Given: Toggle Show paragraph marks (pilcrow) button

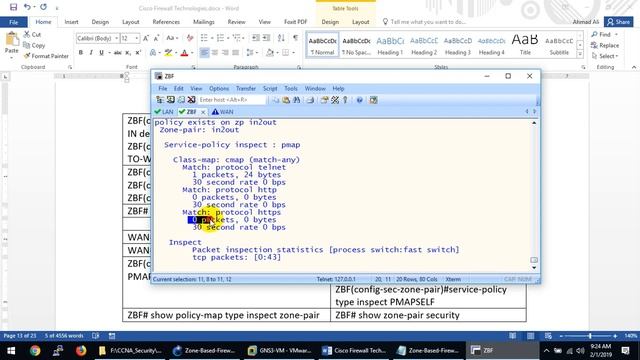Looking at the screenshot, I should click(x=296, y=38).
